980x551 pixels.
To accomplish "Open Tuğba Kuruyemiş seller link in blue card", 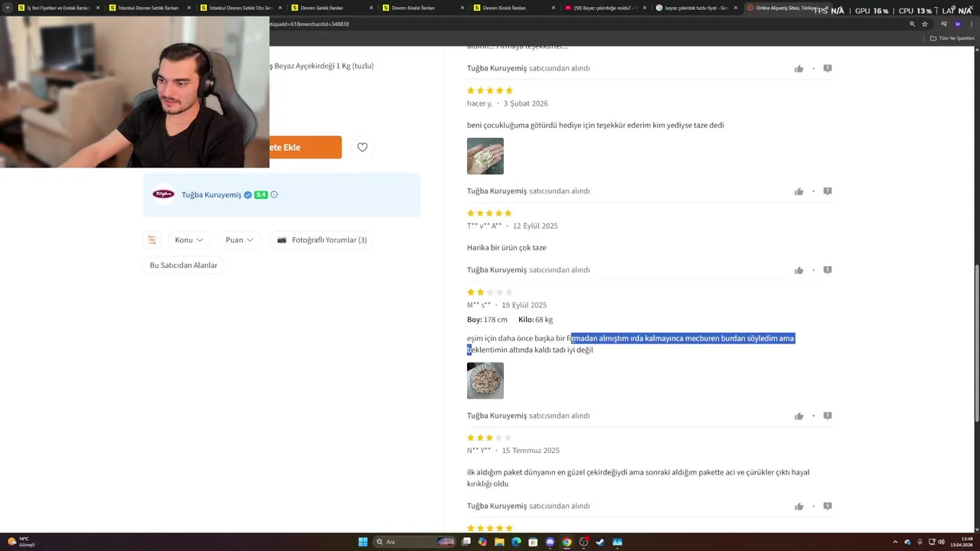I will point(211,194).
